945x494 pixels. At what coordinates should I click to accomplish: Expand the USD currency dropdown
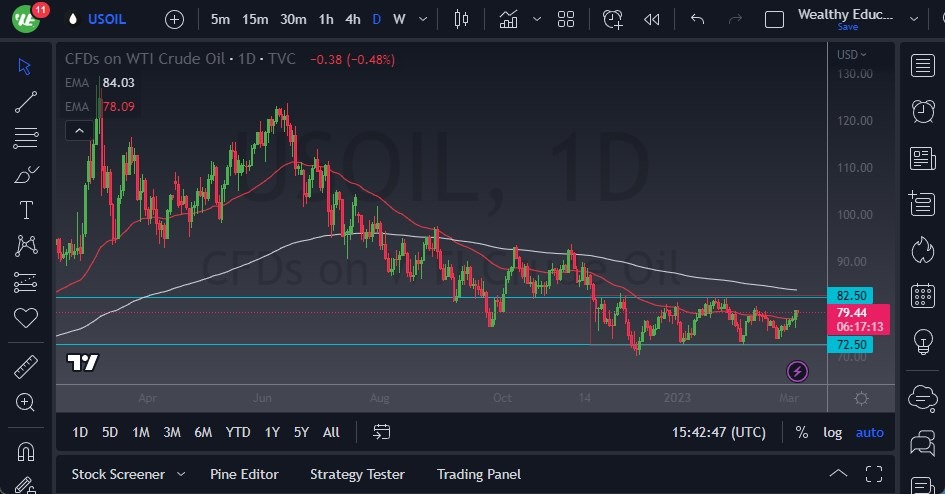852,54
